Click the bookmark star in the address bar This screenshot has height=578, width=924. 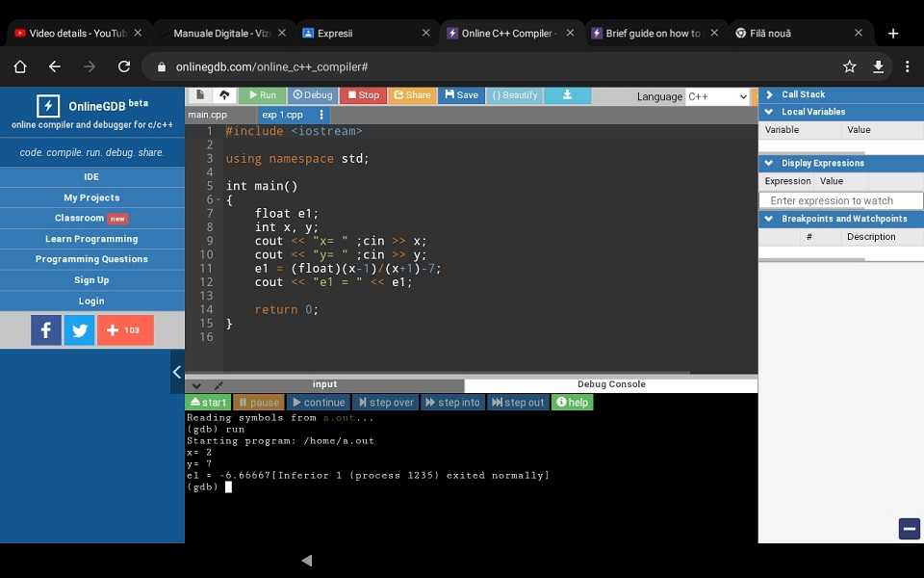(x=849, y=66)
